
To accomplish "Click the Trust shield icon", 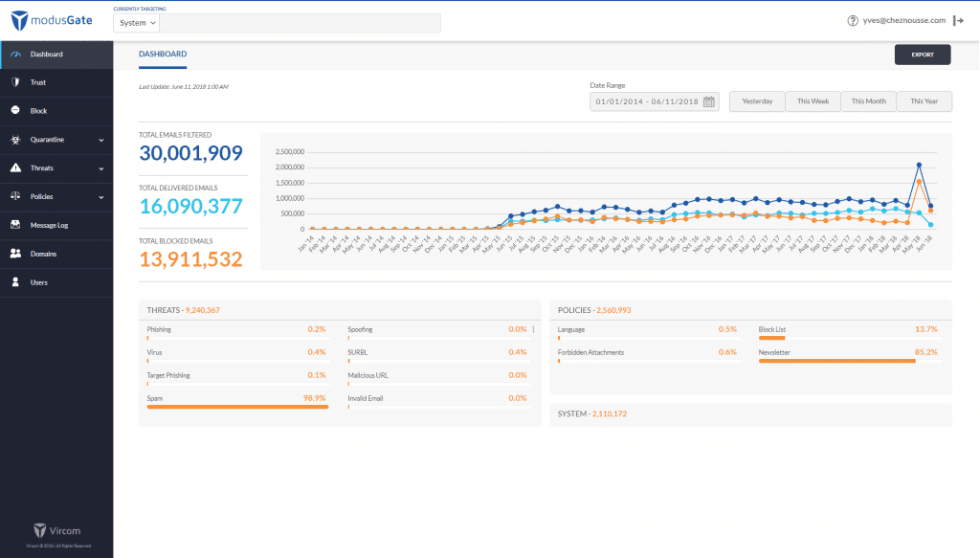I will pos(15,82).
